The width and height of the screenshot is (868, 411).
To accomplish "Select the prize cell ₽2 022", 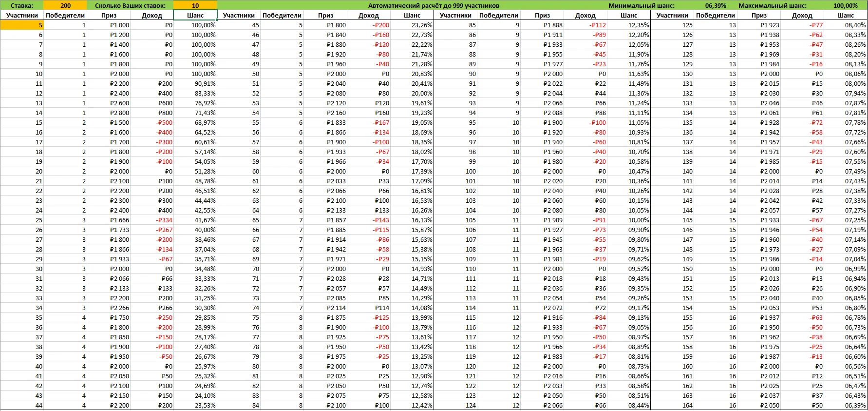I will click(542, 83).
